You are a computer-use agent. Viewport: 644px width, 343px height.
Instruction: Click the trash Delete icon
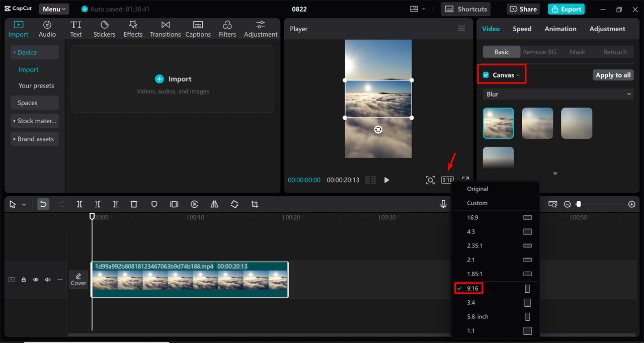pos(134,204)
